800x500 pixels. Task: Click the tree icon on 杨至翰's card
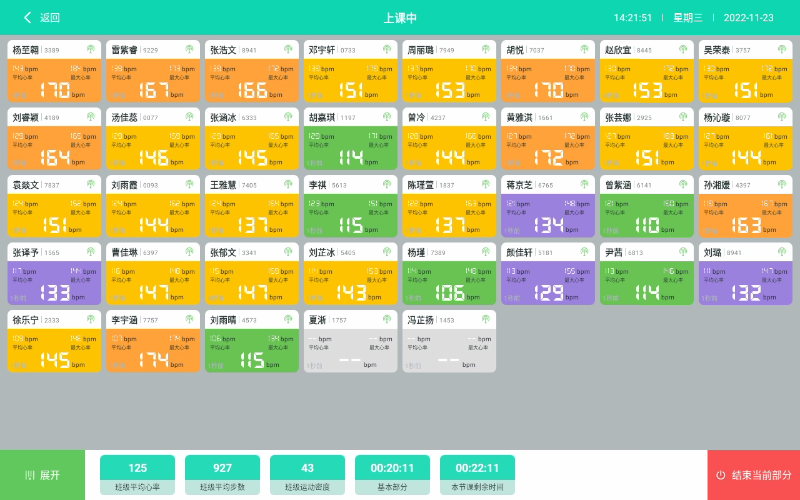point(88,49)
